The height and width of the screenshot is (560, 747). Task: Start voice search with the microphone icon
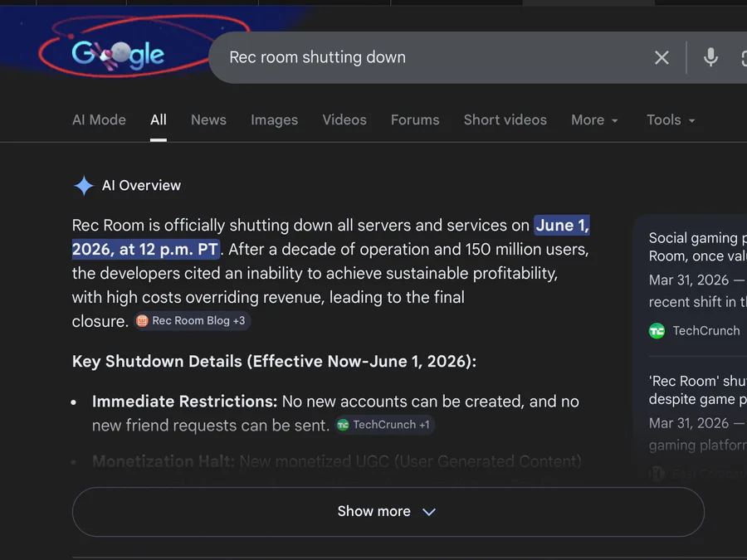point(710,57)
